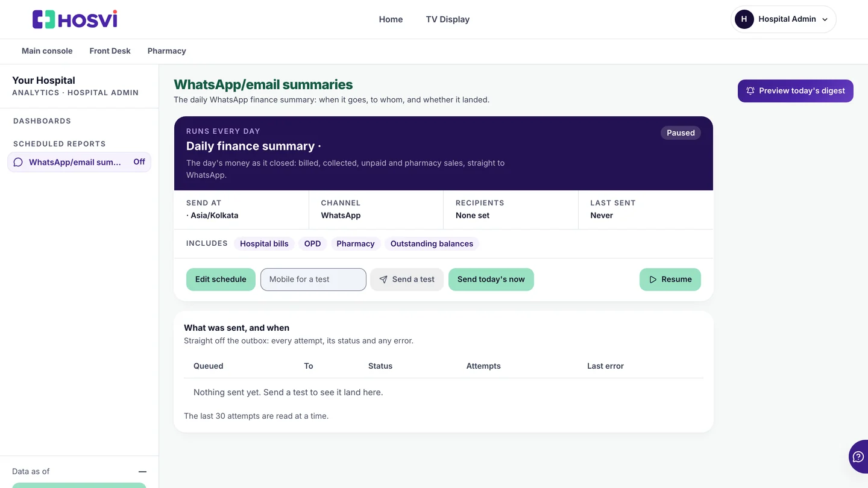
Task: Open the help bubble icon
Action: pyautogui.click(x=858, y=457)
